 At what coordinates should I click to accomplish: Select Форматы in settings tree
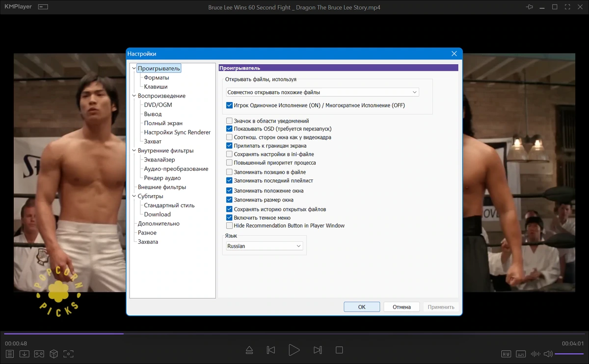click(157, 78)
